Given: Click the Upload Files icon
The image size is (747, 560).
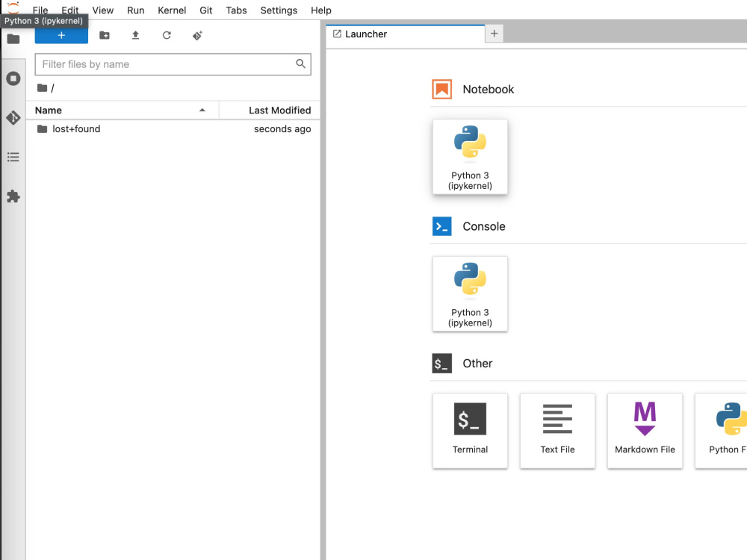Looking at the screenshot, I should (x=135, y=35).
